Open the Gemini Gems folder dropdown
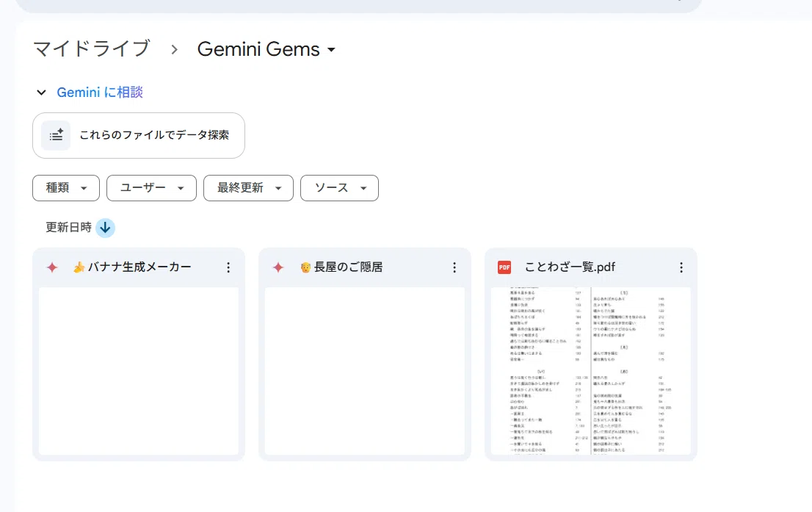Image resolution: width=812 pixels, height=512 pixels. coord(267,49)
